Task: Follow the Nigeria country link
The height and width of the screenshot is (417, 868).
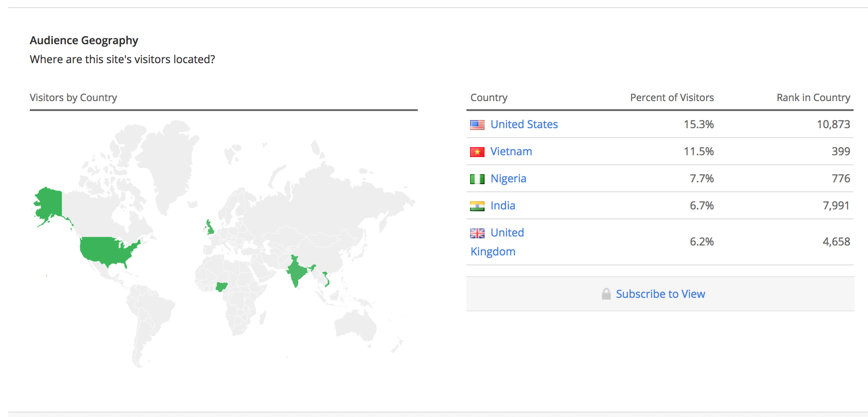Action: (508, 179)
